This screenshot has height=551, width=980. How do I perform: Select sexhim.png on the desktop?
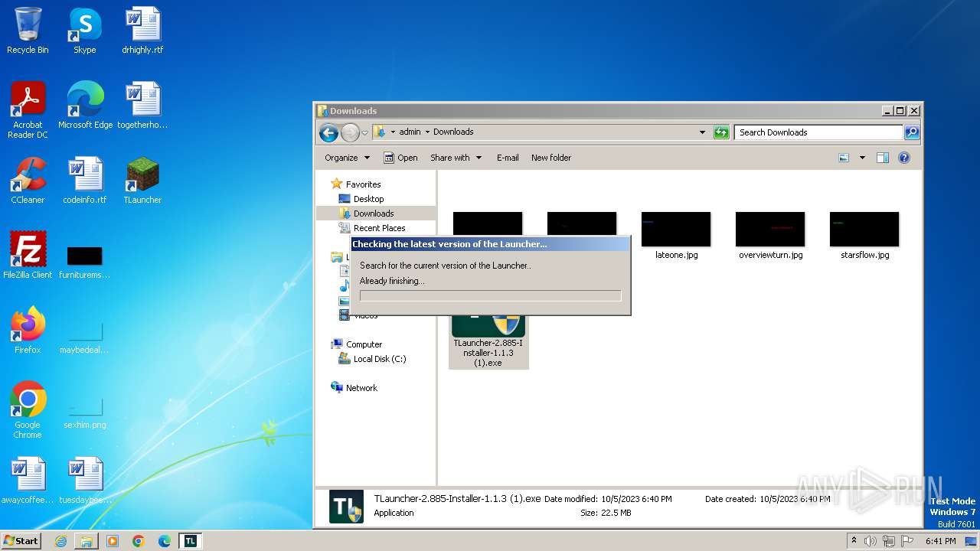click(x=85, y=412)
